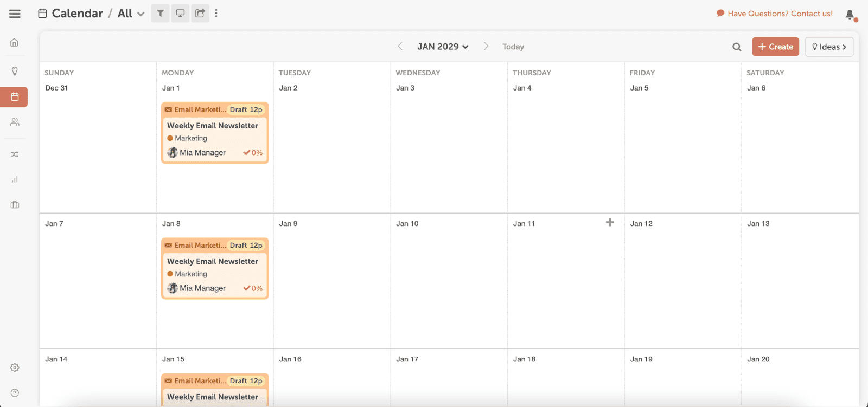Open the lightbulb ideas sidebar icon

pyautogui.click(x=15, y=71)
